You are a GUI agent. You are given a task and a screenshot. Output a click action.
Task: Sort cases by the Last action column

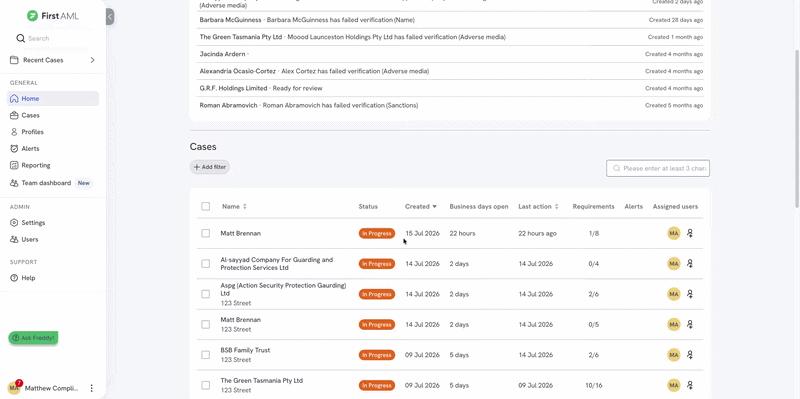(538, 207)
